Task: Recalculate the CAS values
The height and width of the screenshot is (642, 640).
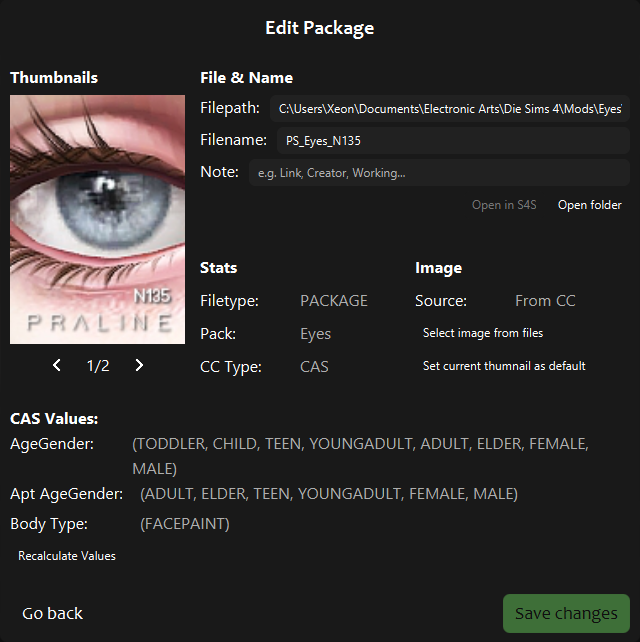Action: [x=67, y=556]
